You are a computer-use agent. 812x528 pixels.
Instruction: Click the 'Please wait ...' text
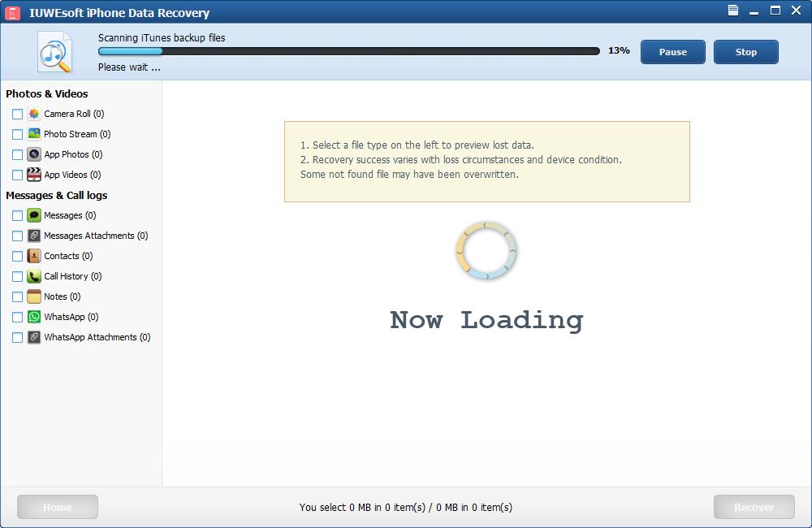coord(129,67)
